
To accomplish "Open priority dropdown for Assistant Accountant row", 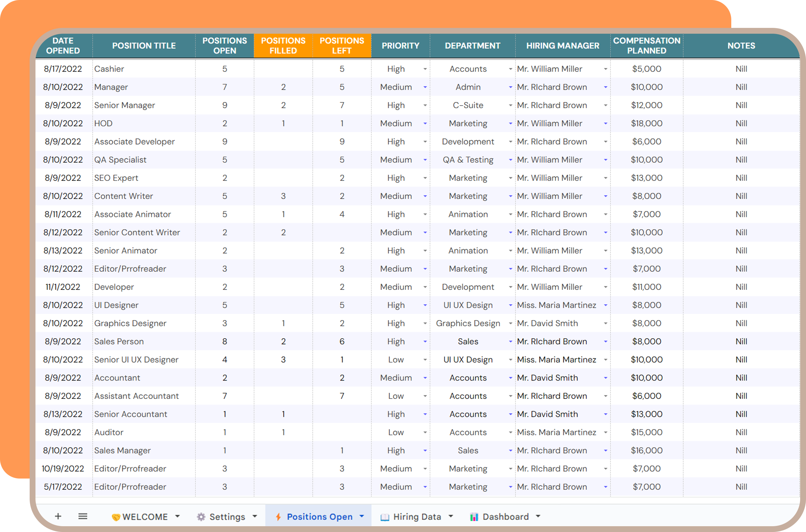I will [425, 396].
